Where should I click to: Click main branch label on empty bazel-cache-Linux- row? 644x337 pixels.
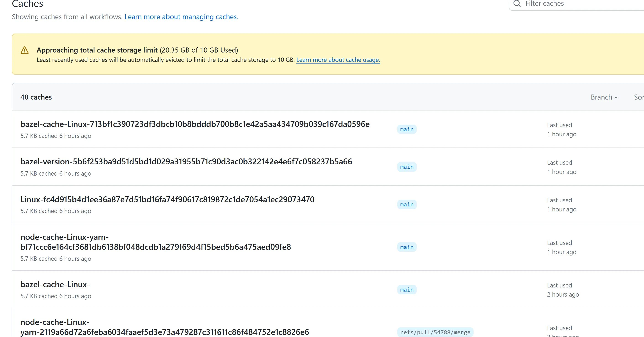coord(406,290)
